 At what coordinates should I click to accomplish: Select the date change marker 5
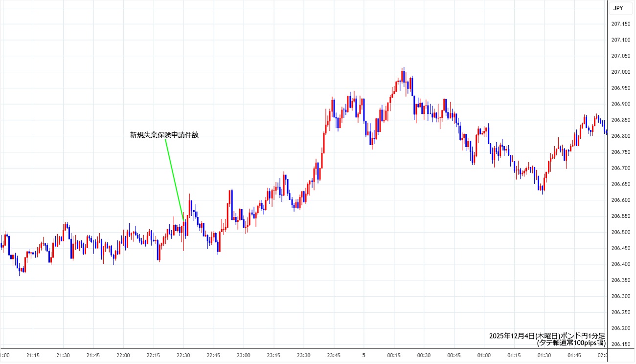(363, 355)
